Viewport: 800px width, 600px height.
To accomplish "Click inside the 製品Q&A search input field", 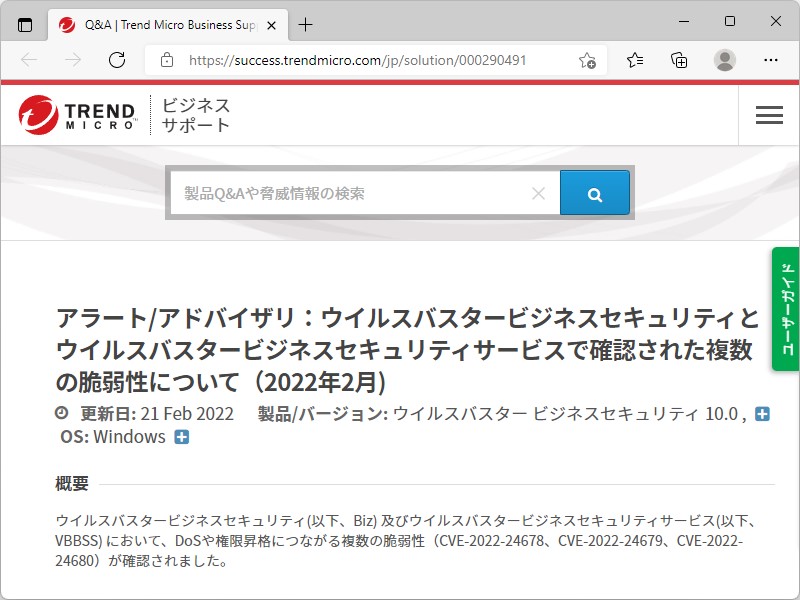I will pos(350,192).
